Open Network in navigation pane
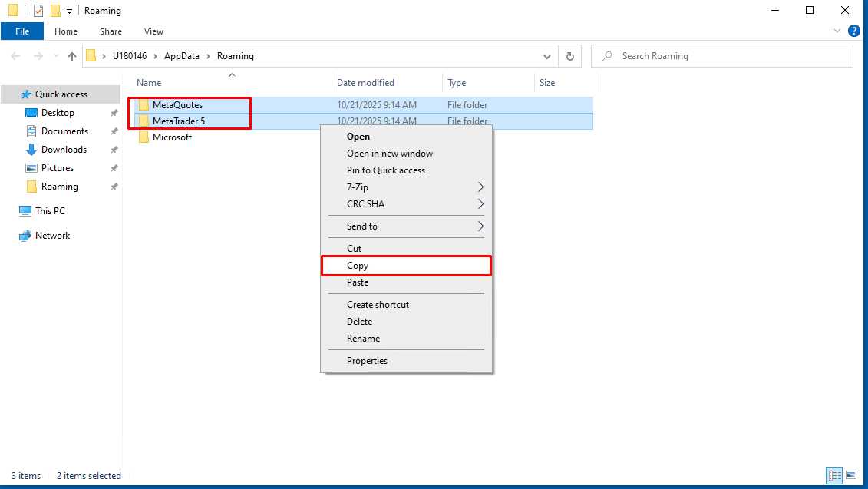 52,236
